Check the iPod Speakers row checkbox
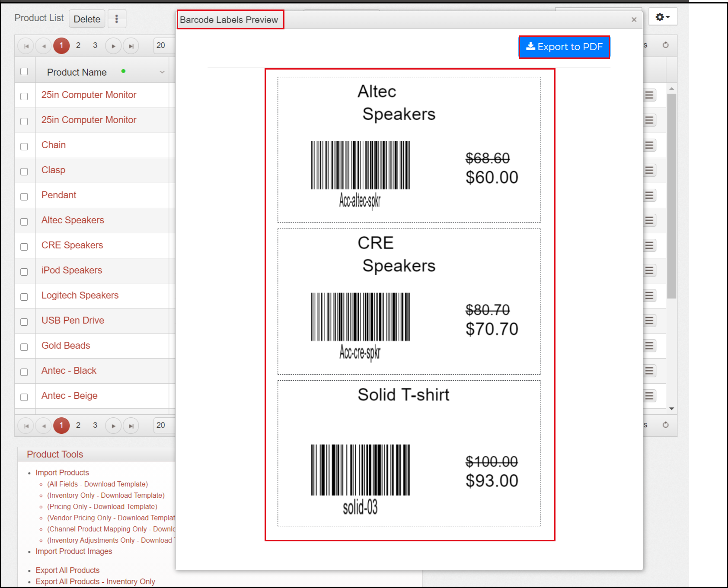The width and height of the screenshot is (728, 588). tap(24, 272)
